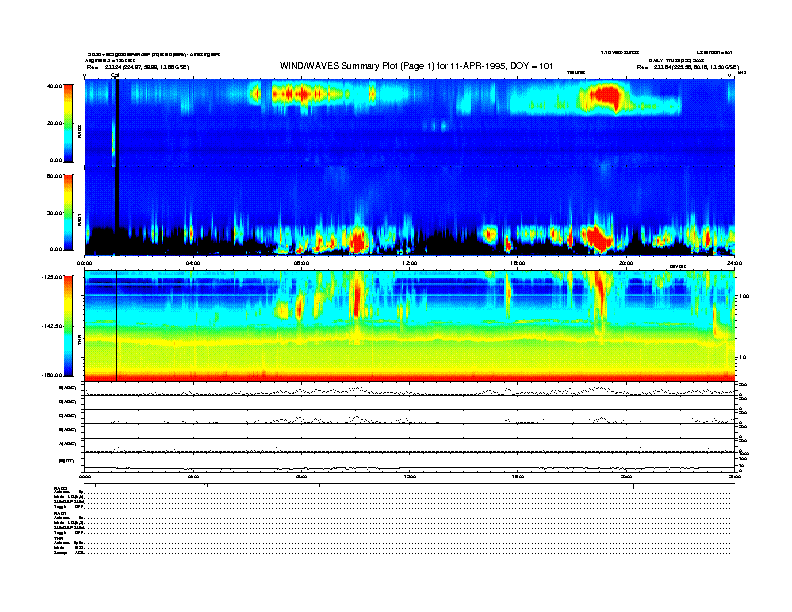This screenshot has width=792, height=612.
Task: Click the RAD1 color scale bar
Action: 68,212
